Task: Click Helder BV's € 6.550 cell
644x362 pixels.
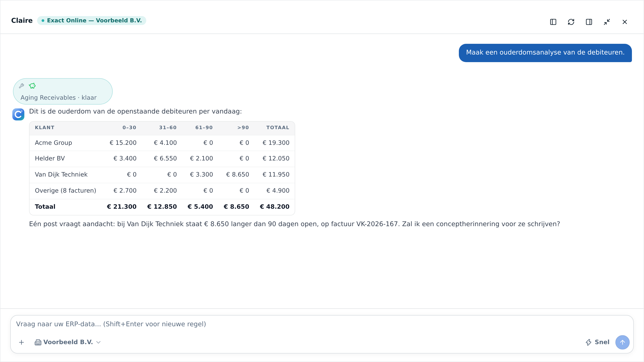Action: tap(165, 159)
